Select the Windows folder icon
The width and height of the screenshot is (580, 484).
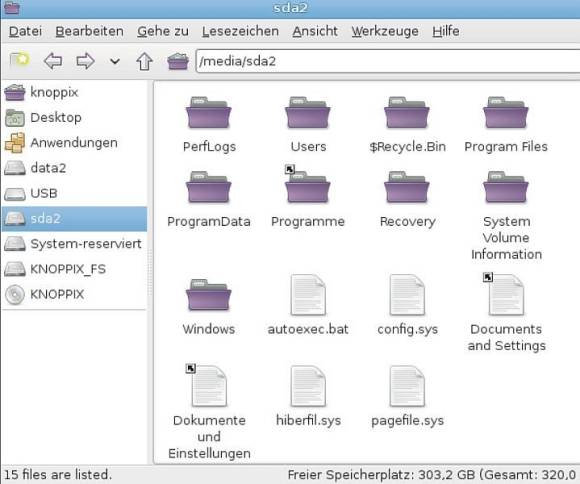(209, 295)
